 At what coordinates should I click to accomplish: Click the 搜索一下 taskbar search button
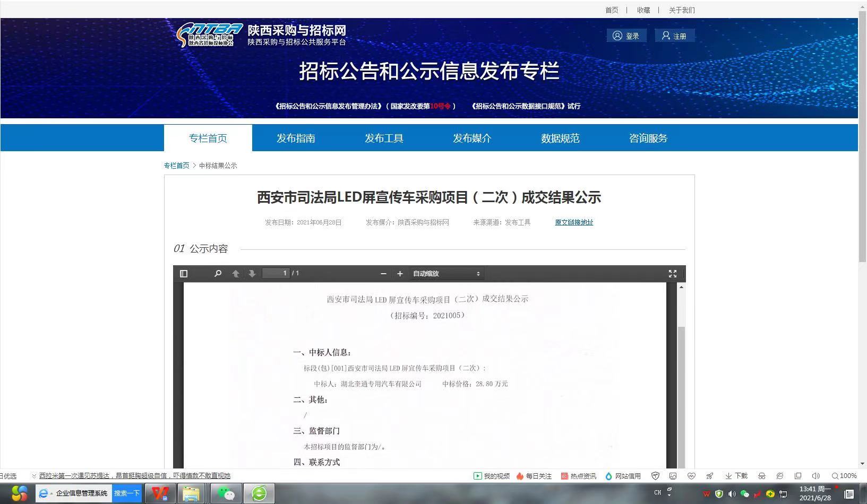click(126, 493)
